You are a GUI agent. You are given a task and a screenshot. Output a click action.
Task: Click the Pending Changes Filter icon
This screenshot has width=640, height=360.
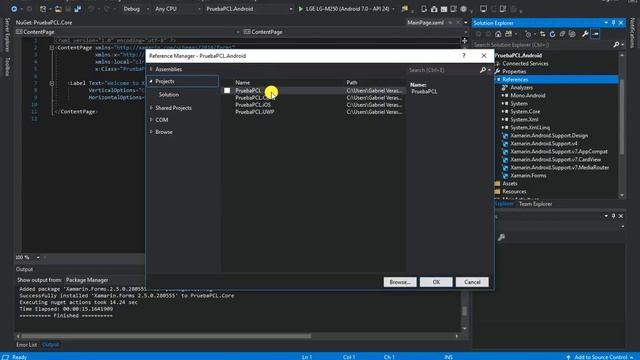528,34
